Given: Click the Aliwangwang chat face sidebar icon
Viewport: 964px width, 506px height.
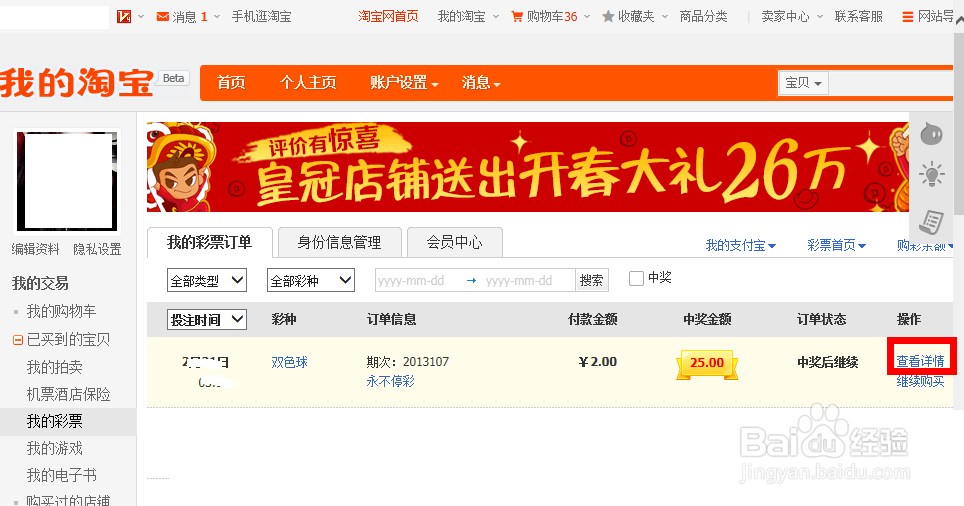Looking at the screenshot, I should click(931, 133).
